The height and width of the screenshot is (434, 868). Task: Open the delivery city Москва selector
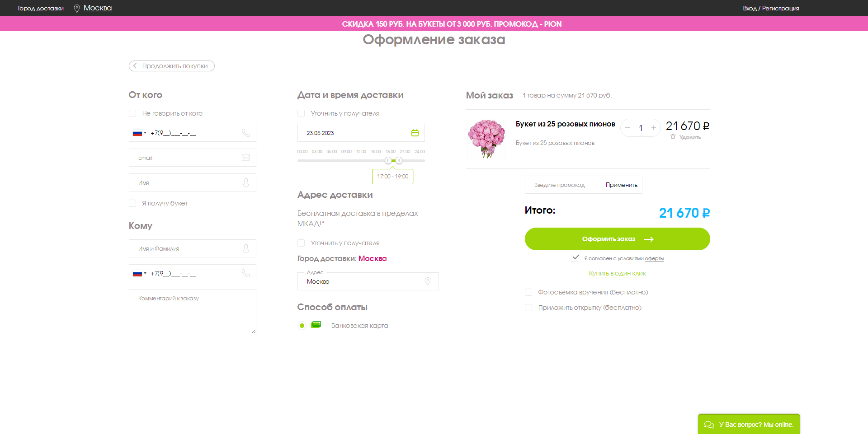point(98,8)
